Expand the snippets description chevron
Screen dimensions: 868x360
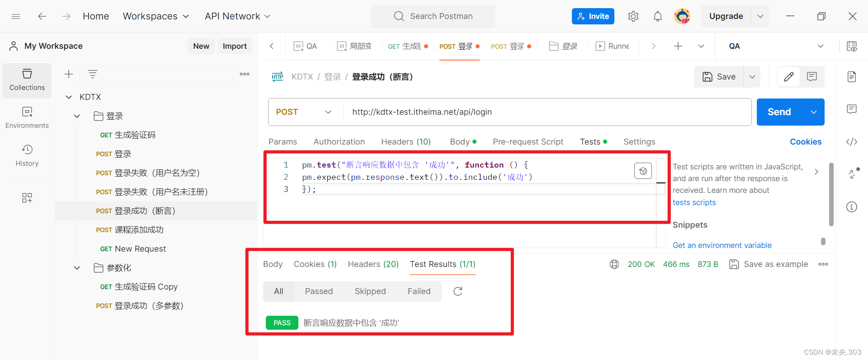click(816, 172)
